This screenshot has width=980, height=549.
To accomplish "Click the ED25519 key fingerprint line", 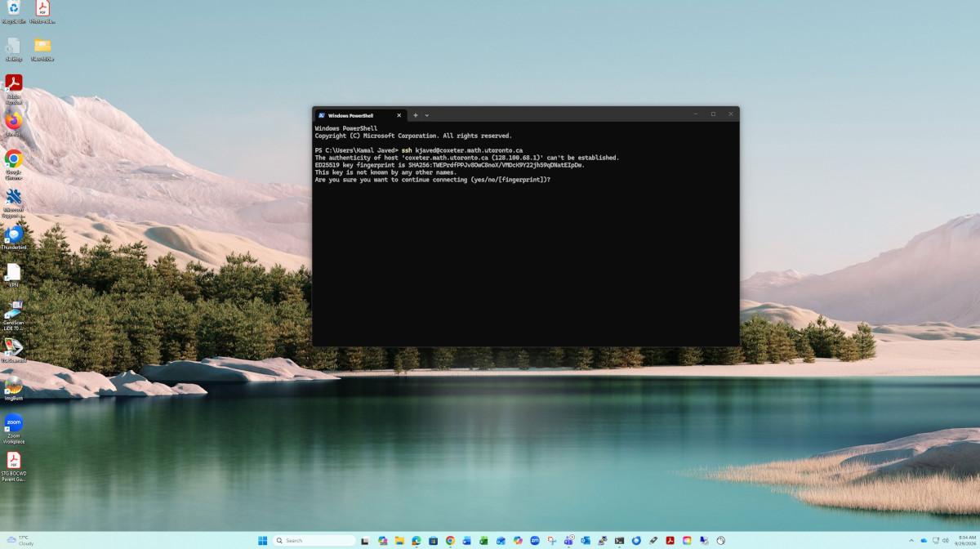I will [x=450, y=165].
